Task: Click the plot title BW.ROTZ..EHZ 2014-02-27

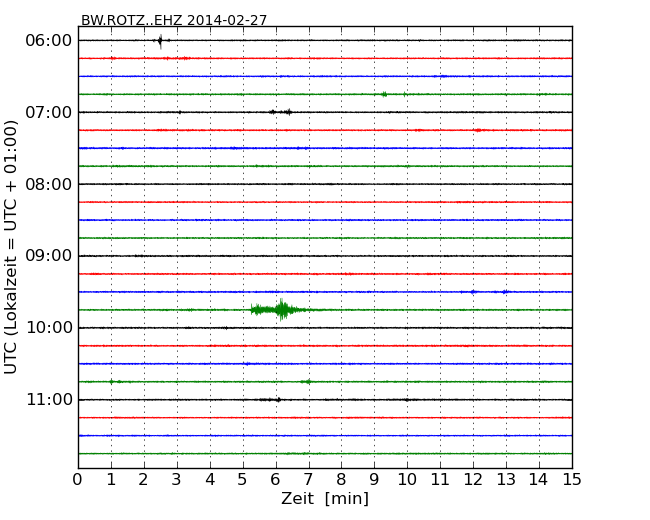Action: pos(174,20)
